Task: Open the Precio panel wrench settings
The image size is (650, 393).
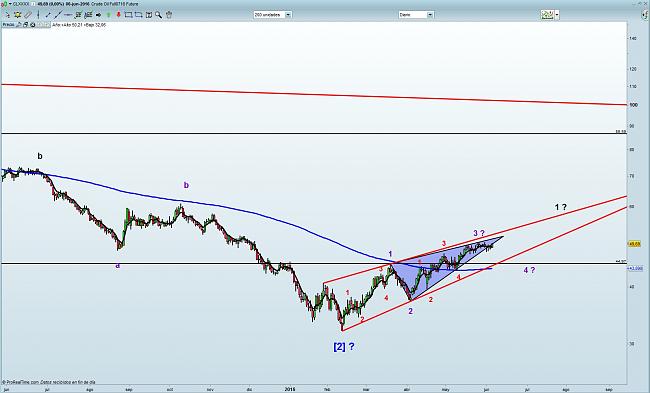Action: pos(19,25)
